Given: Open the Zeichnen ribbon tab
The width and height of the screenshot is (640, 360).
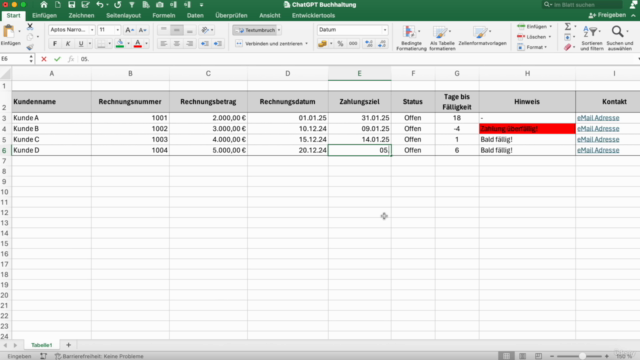Looking at the screenshot, I should tap(81, 16).
